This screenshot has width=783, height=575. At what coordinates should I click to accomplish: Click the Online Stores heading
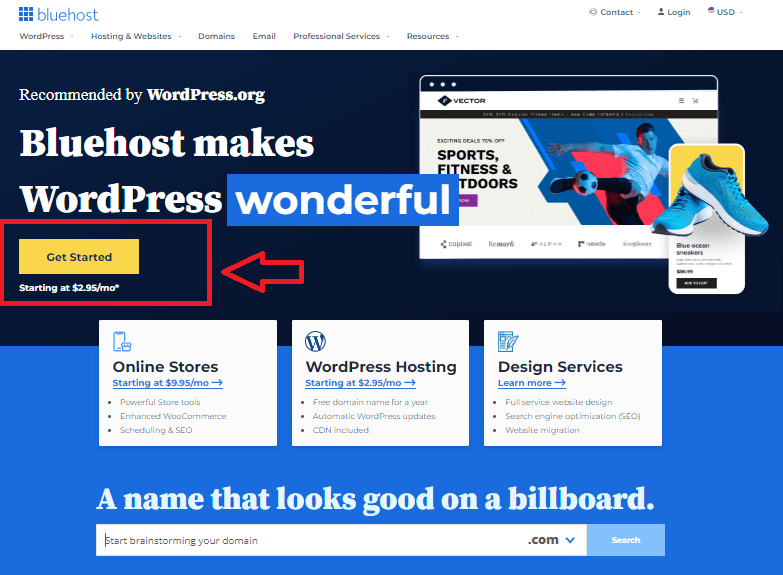pyautogui.click(x=165, y=367)
